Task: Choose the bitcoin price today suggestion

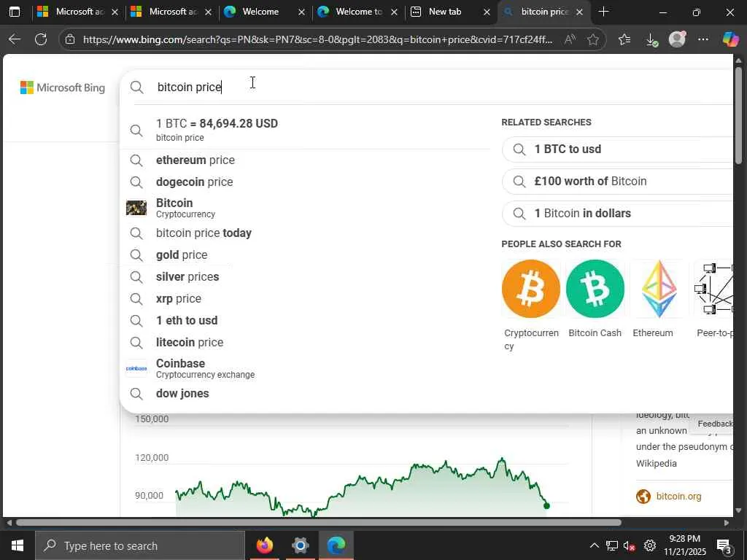Action: pos(305,233)
